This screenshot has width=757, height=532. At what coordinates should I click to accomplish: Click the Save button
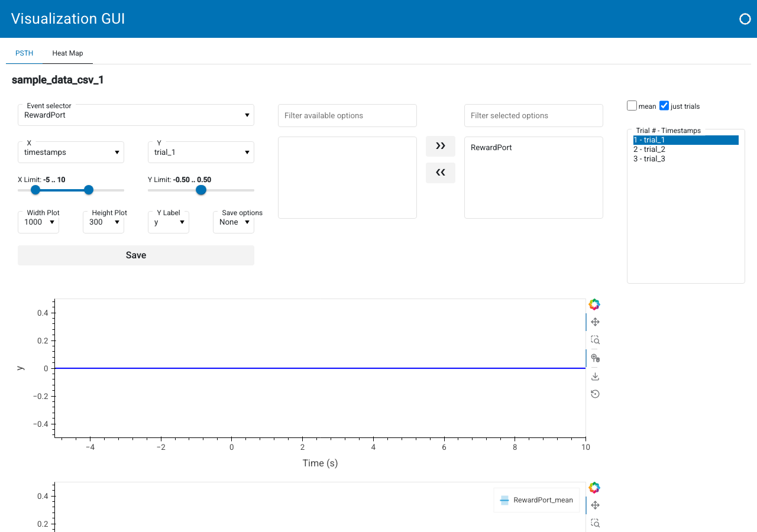point(136,255)
